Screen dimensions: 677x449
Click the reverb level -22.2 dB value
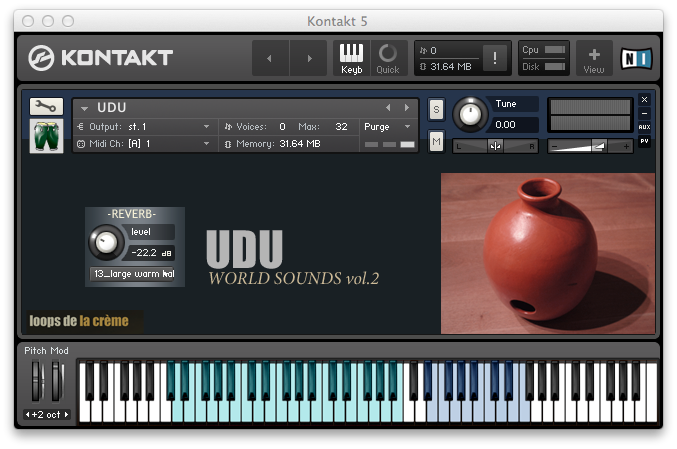point(151,253)
